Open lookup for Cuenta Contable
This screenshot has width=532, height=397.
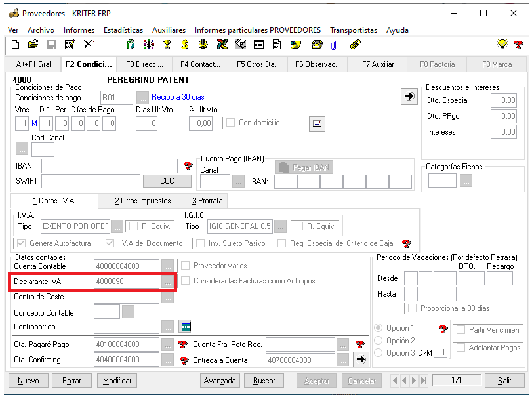(x=168, y=266)
